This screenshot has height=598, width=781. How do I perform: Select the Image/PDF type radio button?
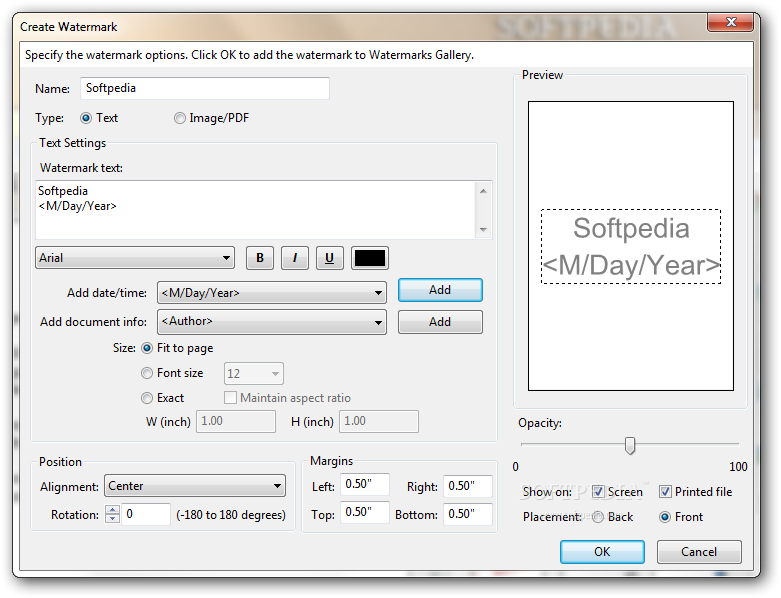pyautogui.click(x=179, y=118)
